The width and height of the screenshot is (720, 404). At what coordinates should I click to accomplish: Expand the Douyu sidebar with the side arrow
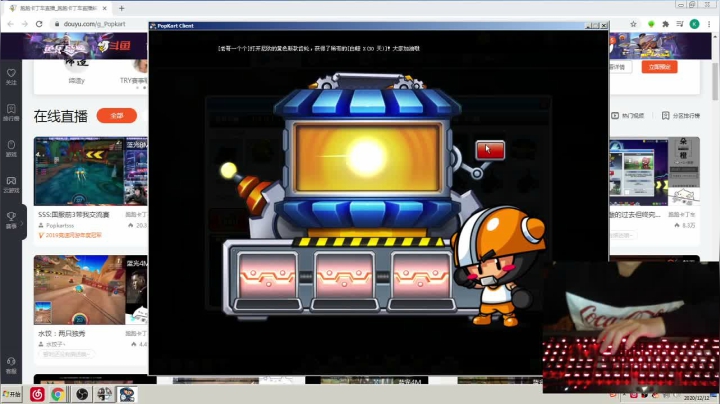22,223
